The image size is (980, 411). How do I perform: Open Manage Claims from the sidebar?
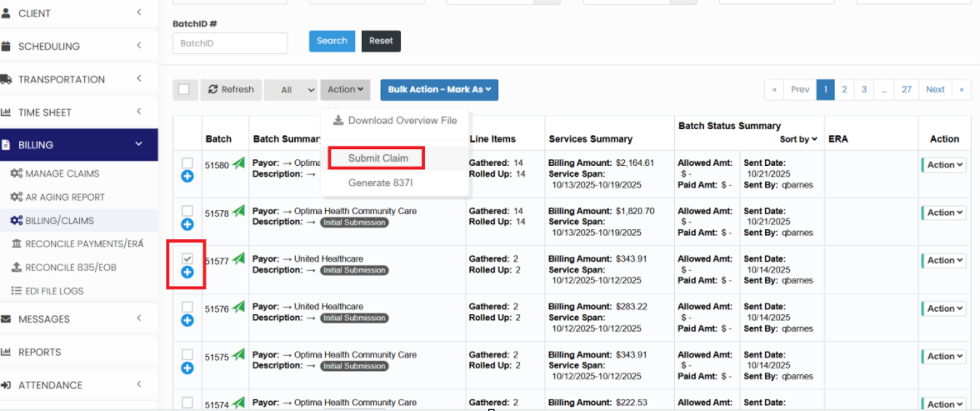click(62, 173)
